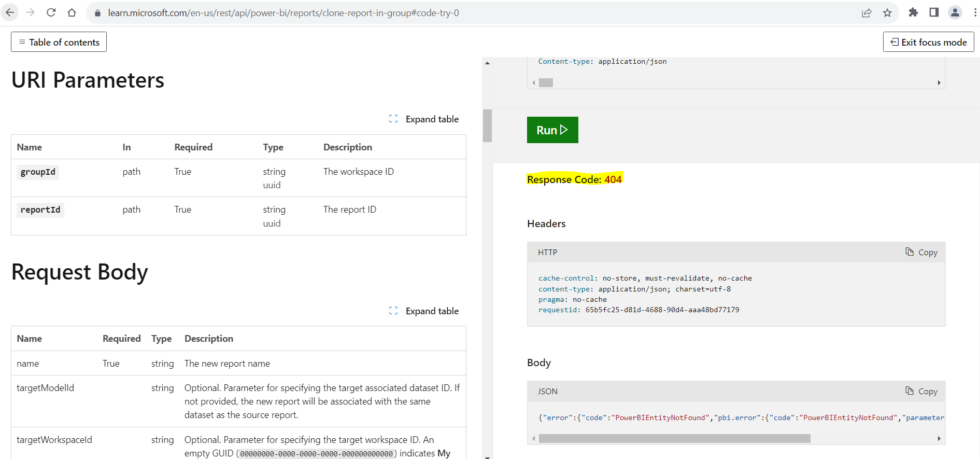The height and width of the screenshot is (459, 980).
Task: Click the JSON error body text
Action: [741, 418]
